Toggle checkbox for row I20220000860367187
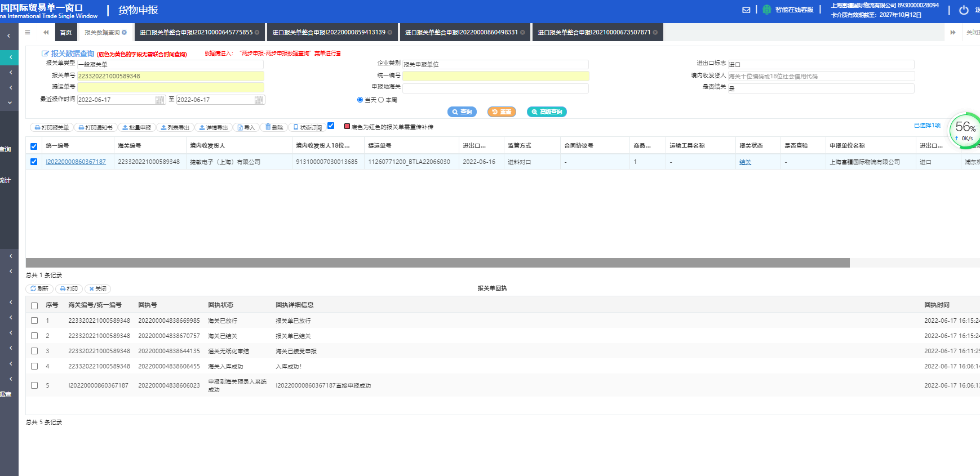This screenshot has width=980, height=476. (x=34, y=162)
